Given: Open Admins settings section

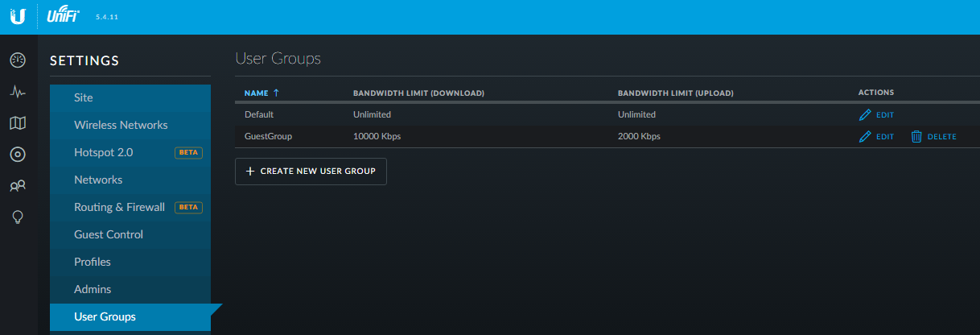Looking at the screenshot, I should (93, 289).
